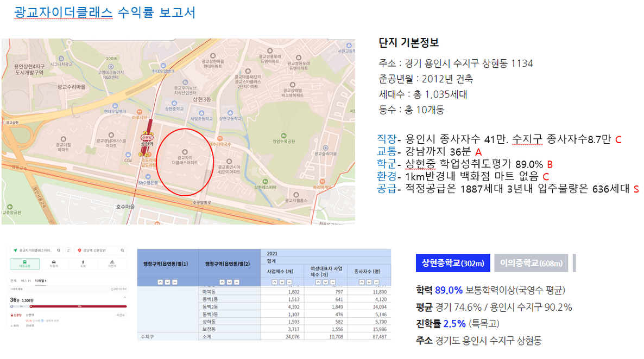
Task: Click the 직장 label link
Action: [387, 139]
